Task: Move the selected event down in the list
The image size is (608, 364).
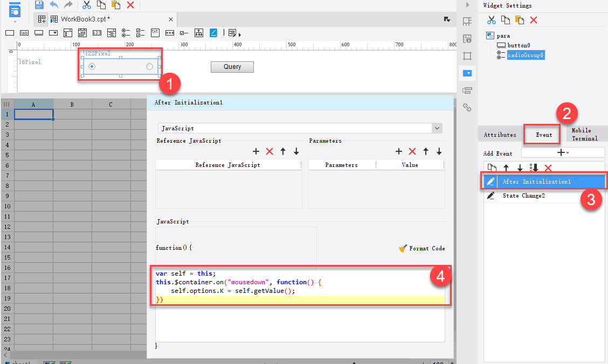Action: coord(520,169)
